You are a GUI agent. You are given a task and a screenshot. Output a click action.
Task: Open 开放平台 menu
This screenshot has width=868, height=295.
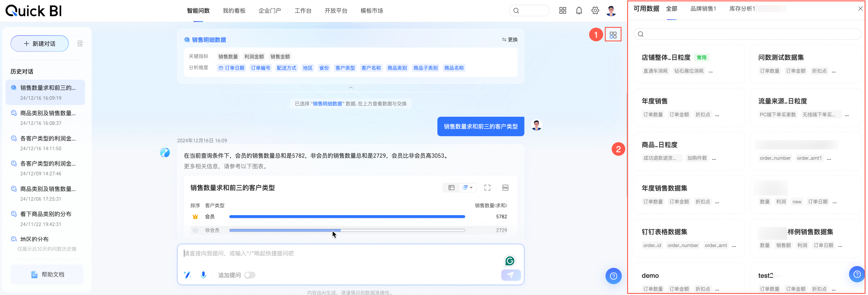(335, 11)
